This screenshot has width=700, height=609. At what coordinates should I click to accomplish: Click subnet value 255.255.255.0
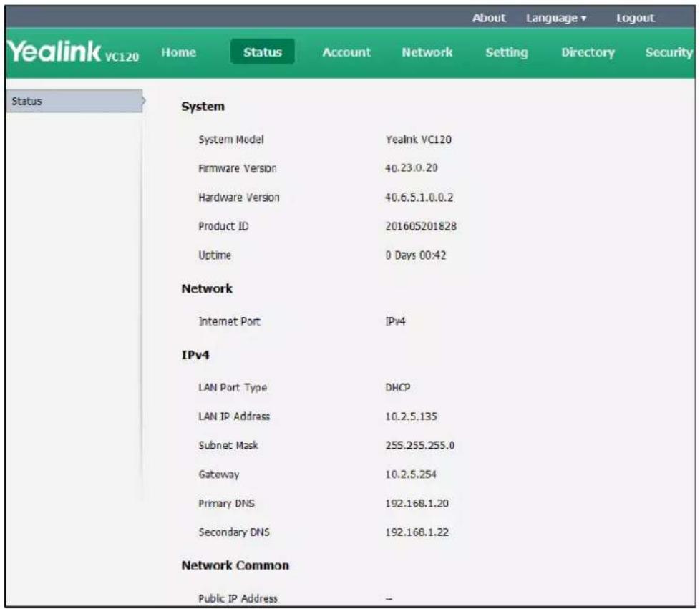click(x=419, y=446)
